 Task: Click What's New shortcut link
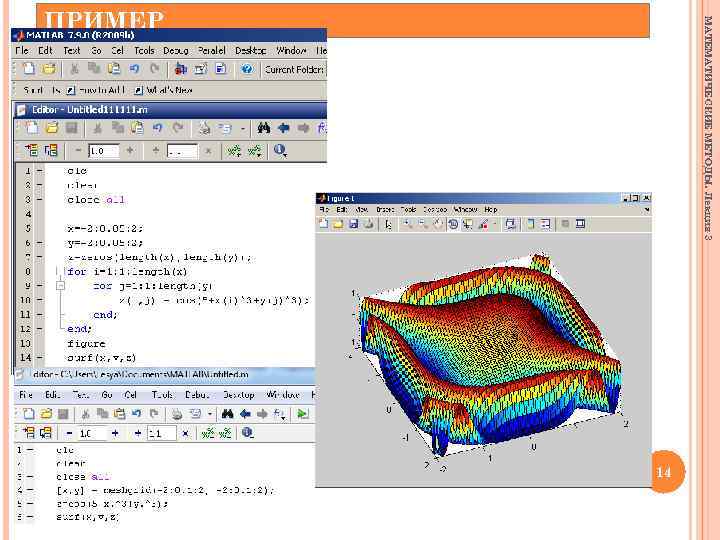click(164, 90)
